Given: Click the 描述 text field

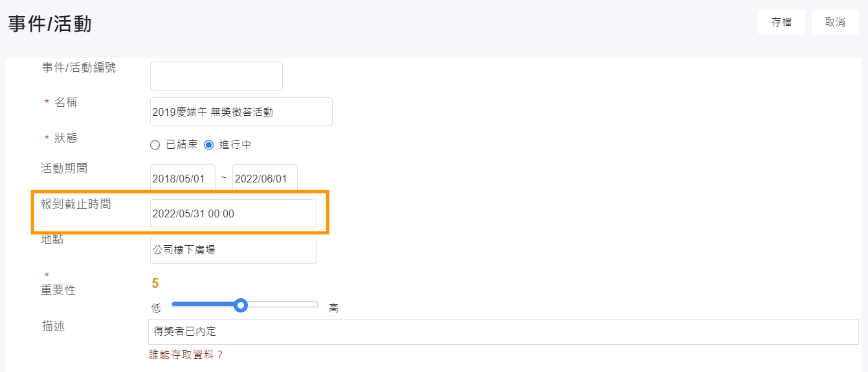Looking at the screenshot, I should coord(503,332).
